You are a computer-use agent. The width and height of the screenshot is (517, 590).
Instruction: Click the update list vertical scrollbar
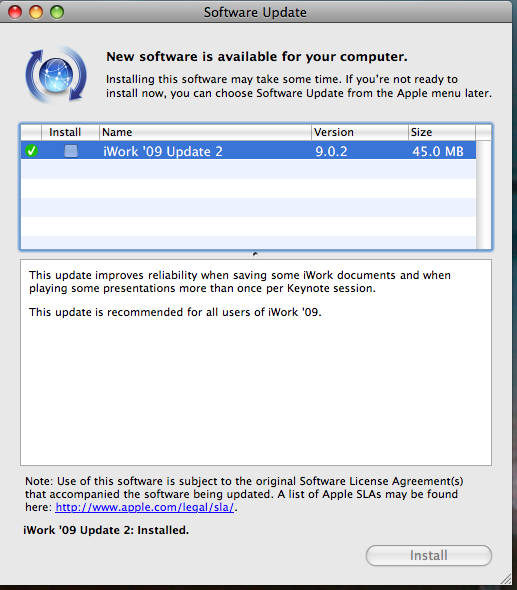point(483,195)
